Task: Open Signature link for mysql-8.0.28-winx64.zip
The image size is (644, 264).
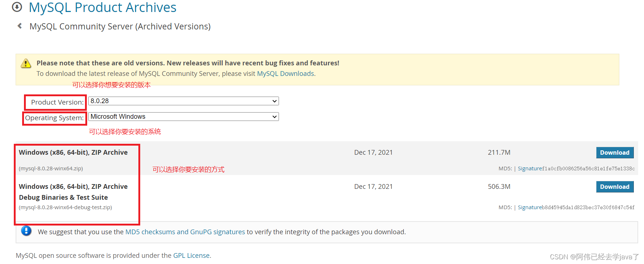Action: coord(530,168)
